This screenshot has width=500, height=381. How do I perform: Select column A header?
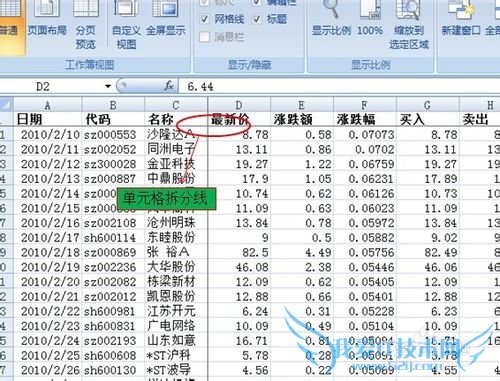tap(47, 105)
